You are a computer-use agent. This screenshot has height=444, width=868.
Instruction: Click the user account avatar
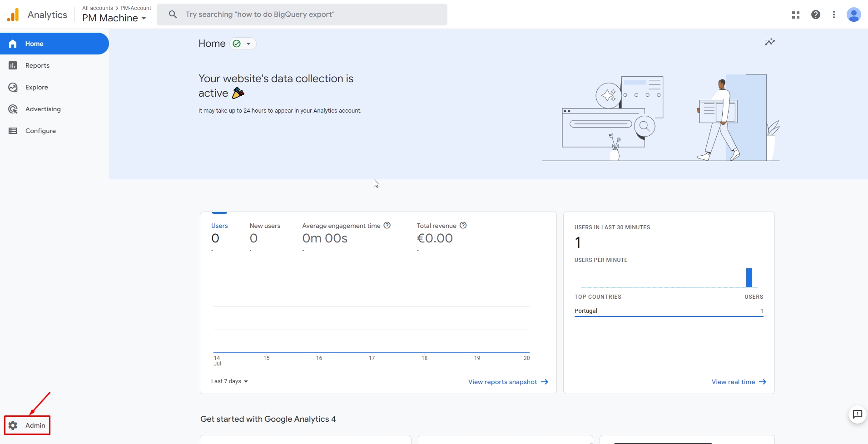[x=854, y=15]
